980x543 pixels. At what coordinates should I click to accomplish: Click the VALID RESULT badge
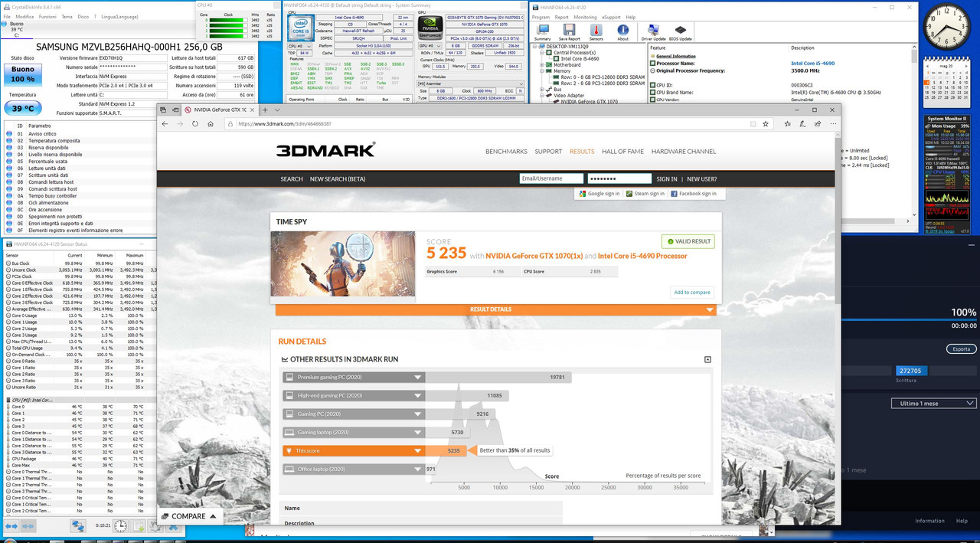(x=689, y=241)
